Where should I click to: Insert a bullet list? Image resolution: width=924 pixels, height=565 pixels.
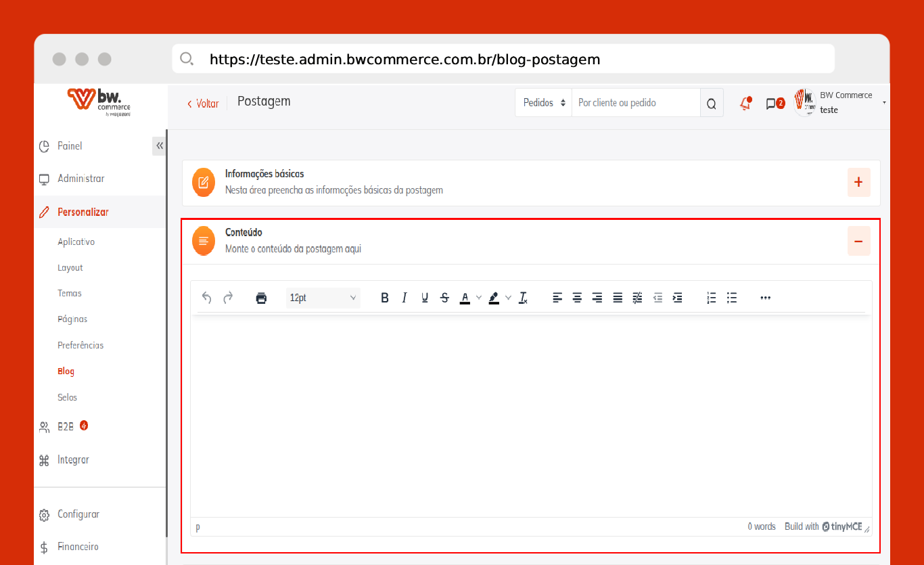click(731, 298)
